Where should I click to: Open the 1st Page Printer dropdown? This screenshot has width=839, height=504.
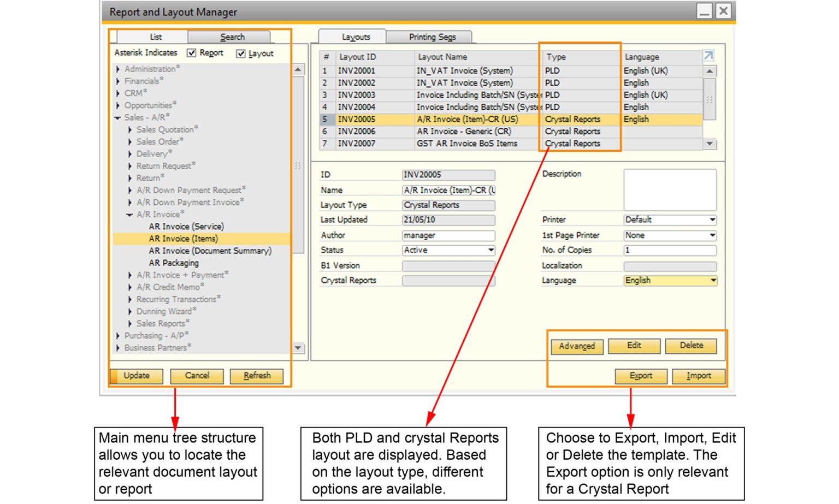tap(712, 235)
